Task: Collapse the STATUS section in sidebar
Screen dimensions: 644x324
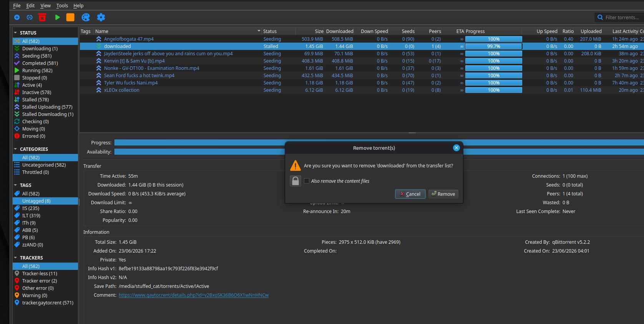Action: [15, 33]
